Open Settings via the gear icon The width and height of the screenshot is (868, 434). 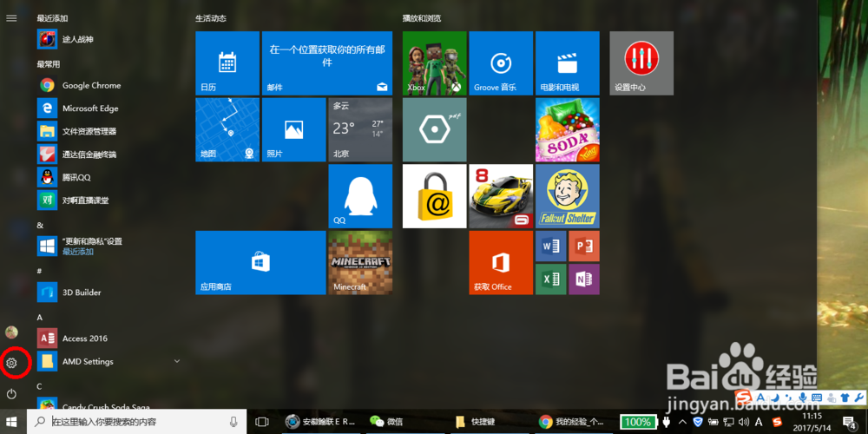pyautogui.click(x=11, y=363)
